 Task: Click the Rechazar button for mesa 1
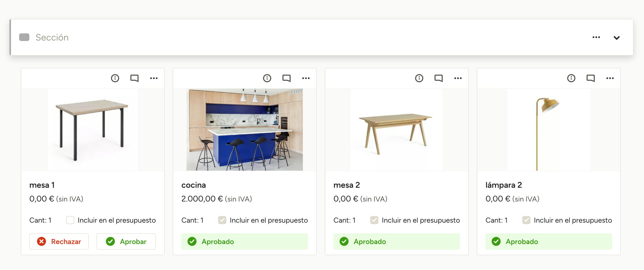pos(59,241)
